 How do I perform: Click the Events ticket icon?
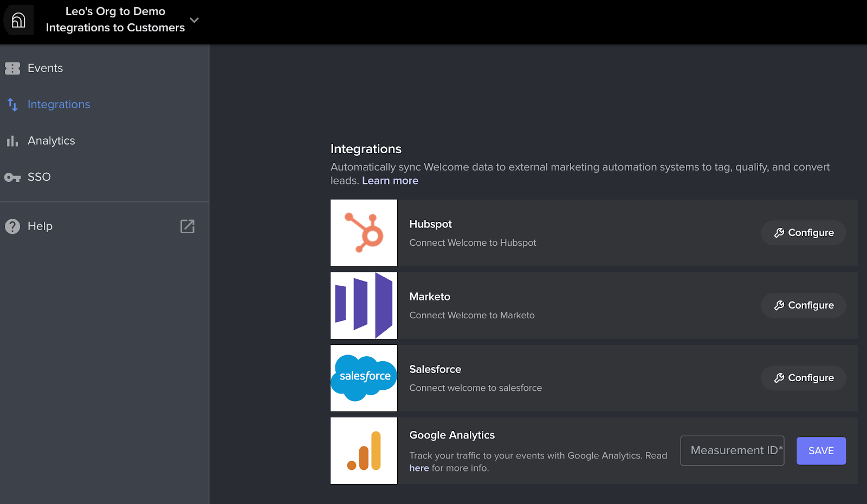[x=12, y=68]
